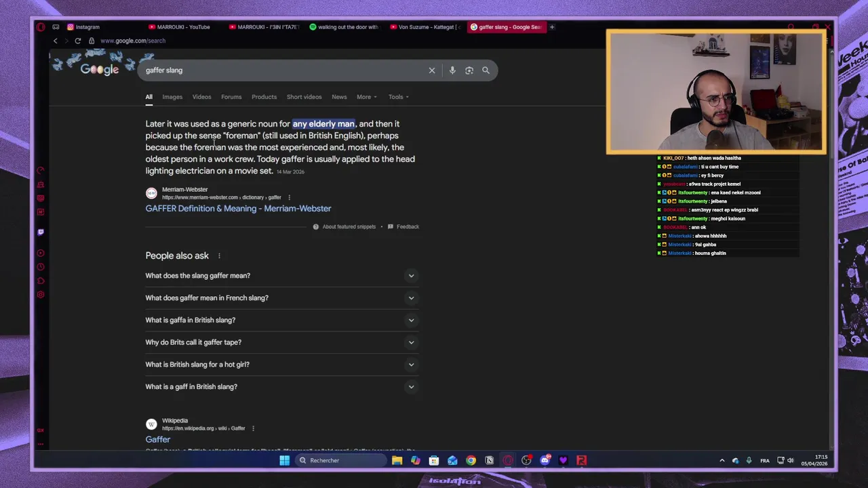Expand "What is gaffa in British slang?"
Screen dimensions: 868x488
tap(281, 320)
